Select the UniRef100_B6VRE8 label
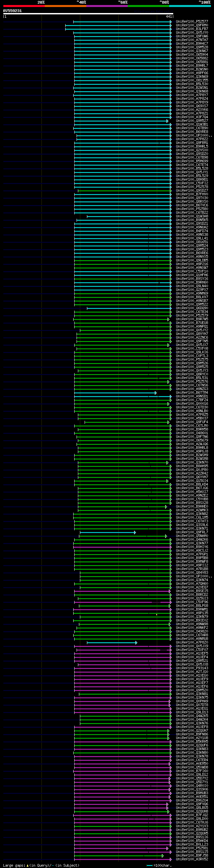 [192, 132]
